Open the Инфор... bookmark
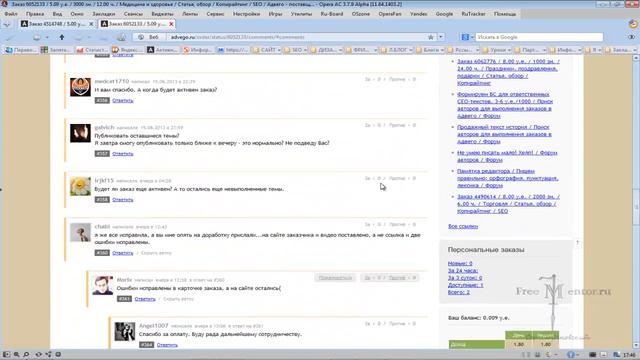The height and width of the screenshot is (360, 640). [x=198, y=50]
